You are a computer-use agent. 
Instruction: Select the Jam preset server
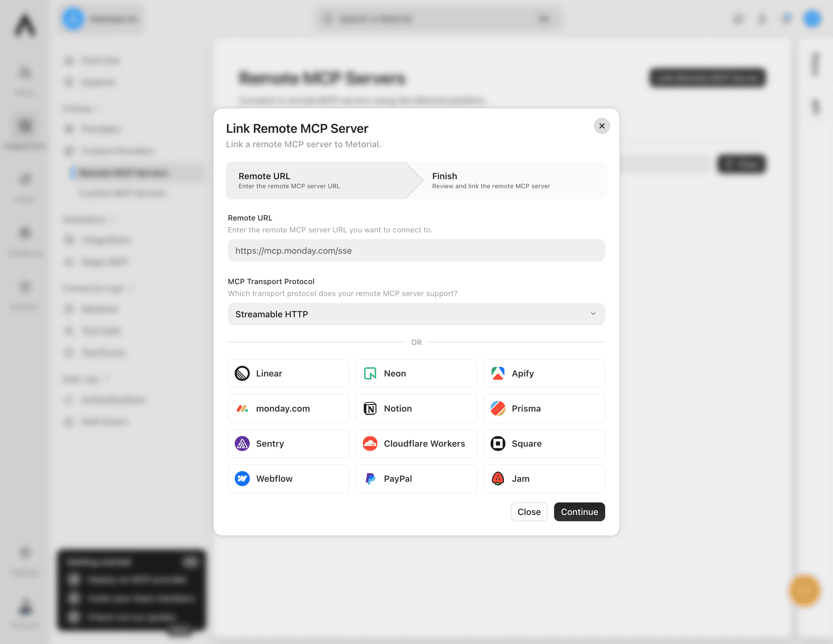tap(544, 479)
